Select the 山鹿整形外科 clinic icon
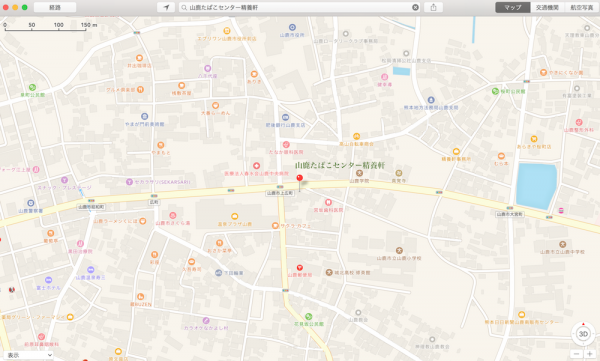Viewport: 600px width, 361px height. point(579,123)
